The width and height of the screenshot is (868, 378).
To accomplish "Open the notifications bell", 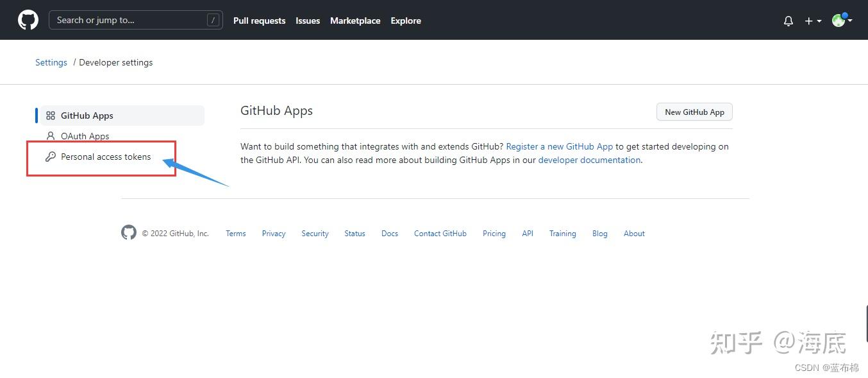I will (789, 21).
